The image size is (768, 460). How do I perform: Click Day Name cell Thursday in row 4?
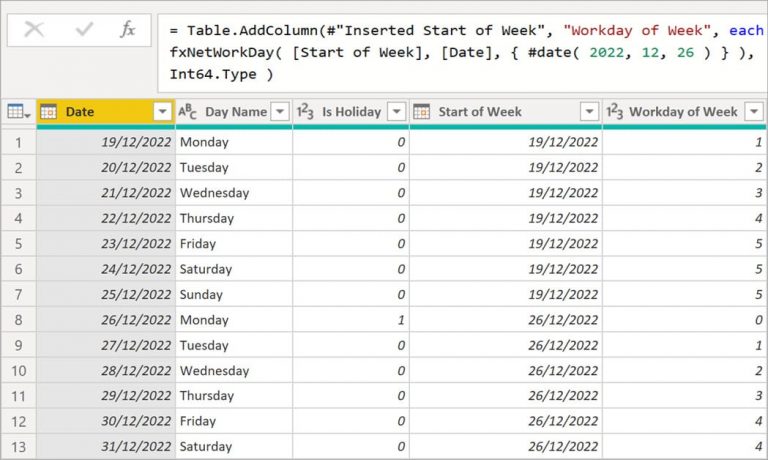[234, 218]
